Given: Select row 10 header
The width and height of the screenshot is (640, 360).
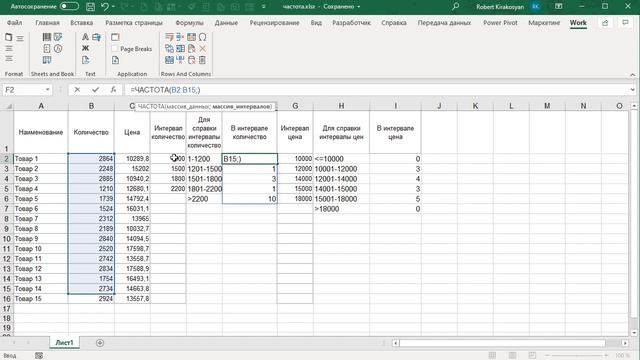Looking at the screenshot, I should click(7, 239).
